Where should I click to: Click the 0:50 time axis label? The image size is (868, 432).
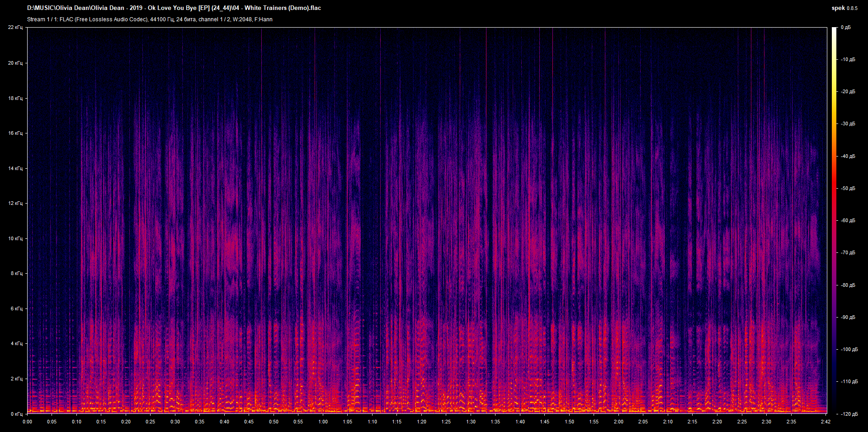click(x=274, y=422)
